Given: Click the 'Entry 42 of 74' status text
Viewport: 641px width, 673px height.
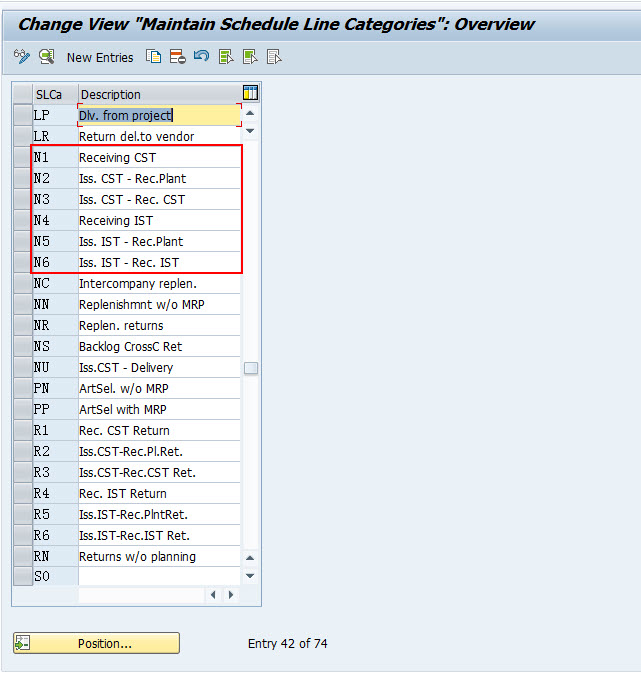Looking at the screenshot, I should tap(288, 643).
